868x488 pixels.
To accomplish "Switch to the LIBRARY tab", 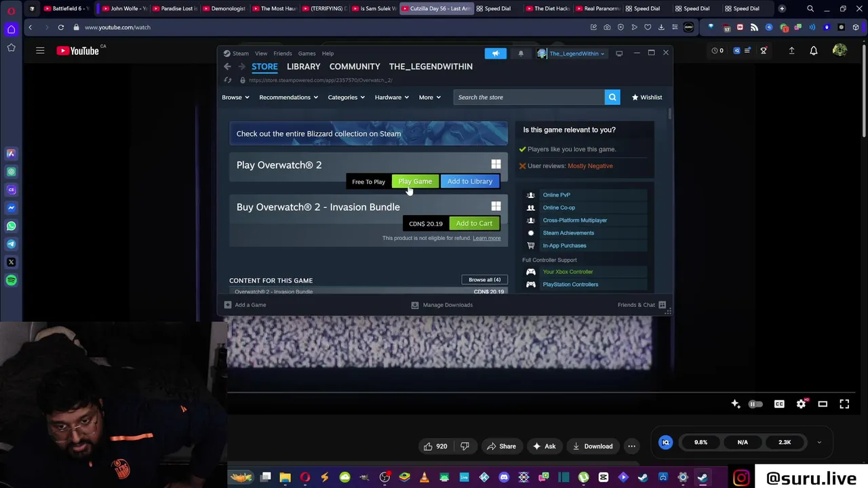I will pyautogui.click(x=303, y=66).
